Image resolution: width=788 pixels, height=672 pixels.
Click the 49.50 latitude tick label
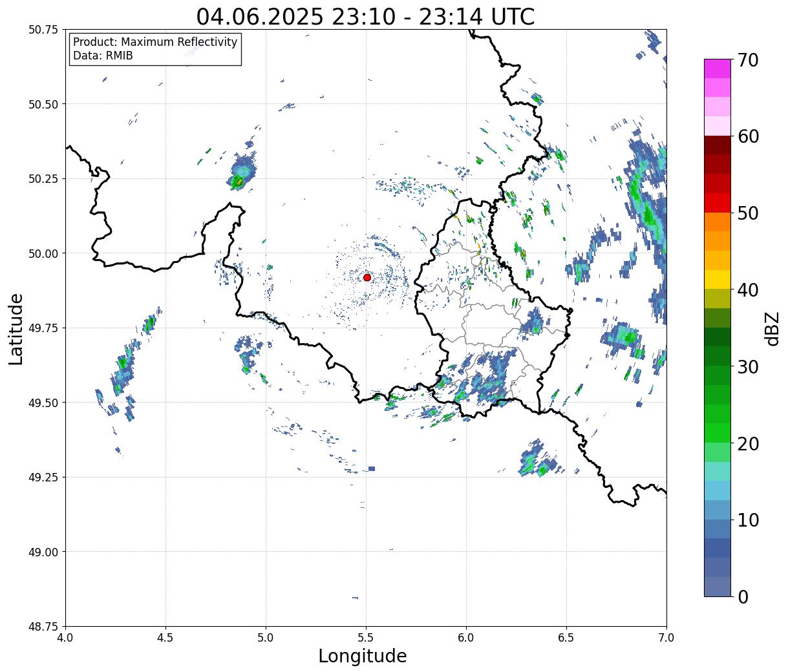43,403
